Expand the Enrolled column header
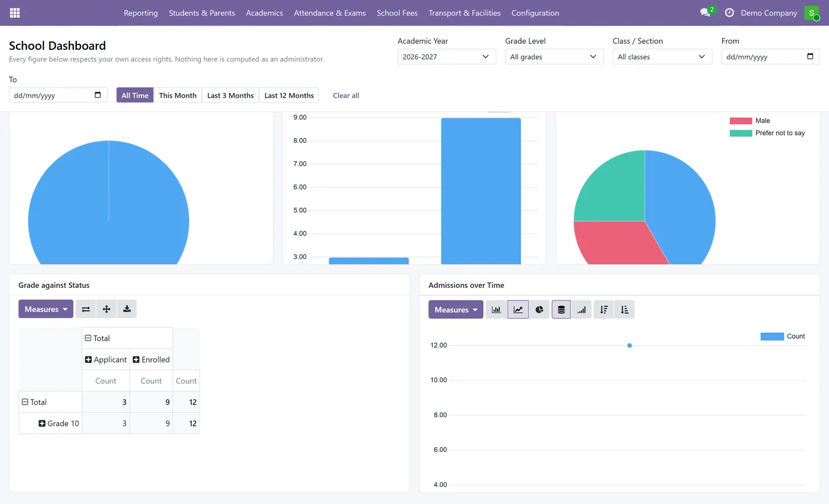829x504 pixels. coord(151,359)
